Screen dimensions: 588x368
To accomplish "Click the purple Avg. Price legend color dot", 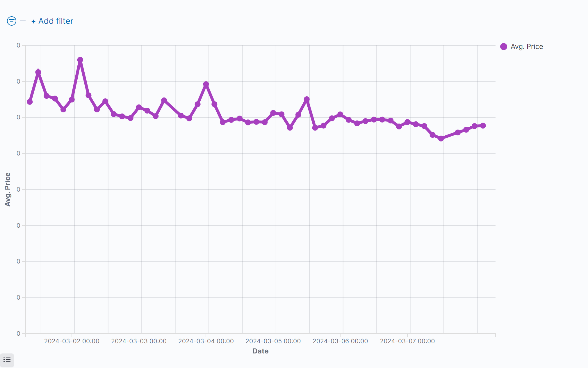I will click(x=504, y=47).
